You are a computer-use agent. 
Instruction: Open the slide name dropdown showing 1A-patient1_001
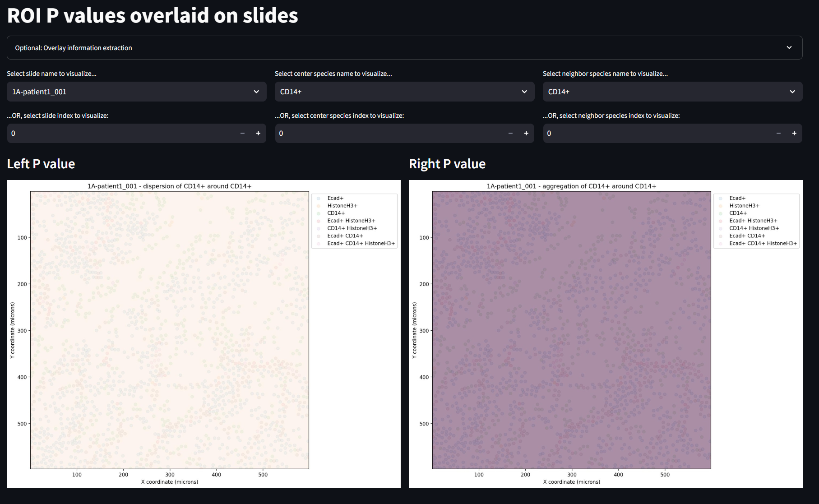[x=136, y=92]
